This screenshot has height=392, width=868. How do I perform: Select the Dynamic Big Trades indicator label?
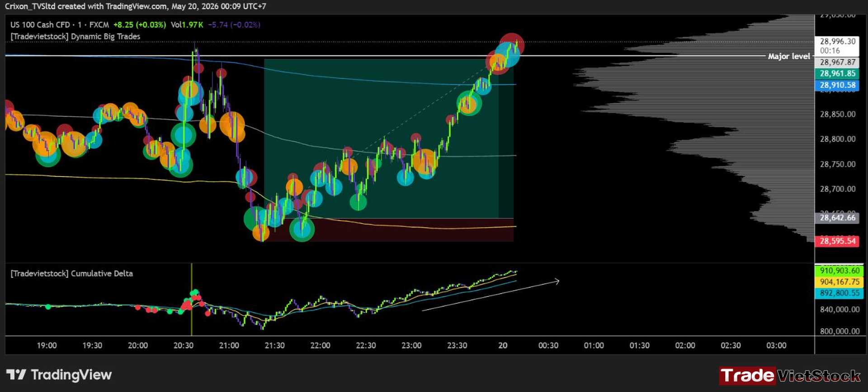click(75, 37)
